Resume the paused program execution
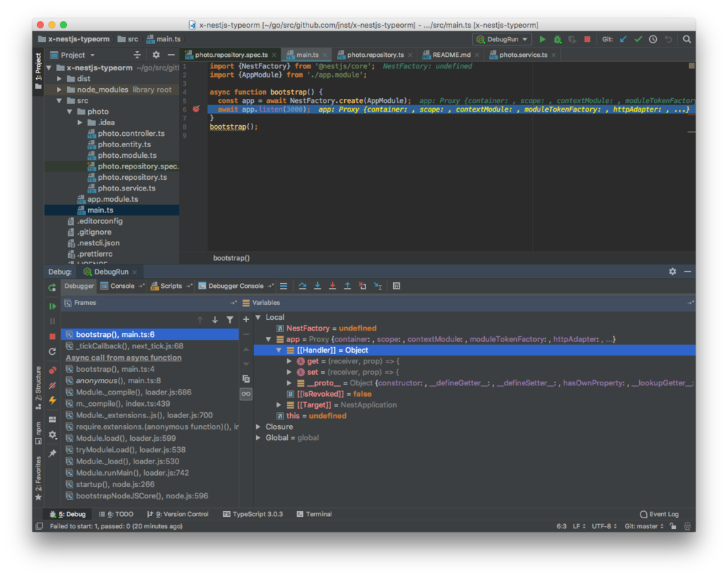 [51, 306]
